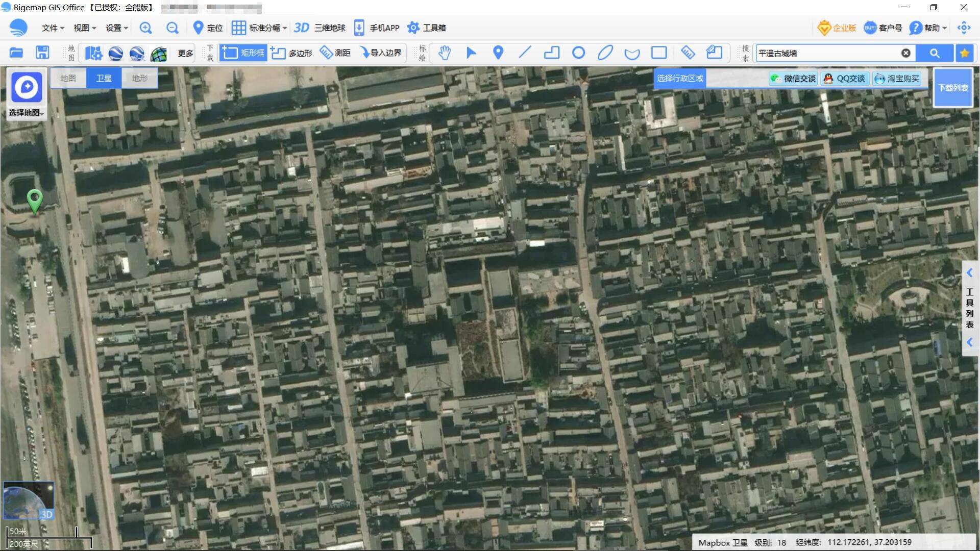Viewport: 980px width, 551px height.
Task: Expand the 选择地图 map selector
Action: point(27,95)
